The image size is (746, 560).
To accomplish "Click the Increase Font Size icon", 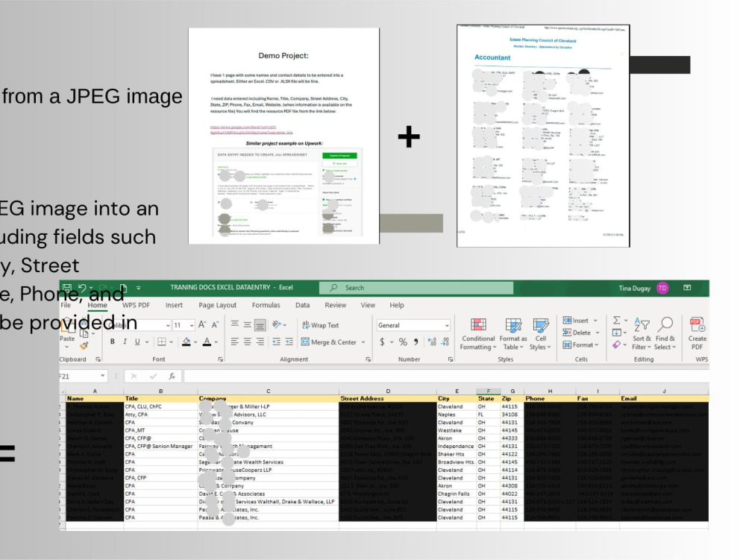I will tap(202, 325).
